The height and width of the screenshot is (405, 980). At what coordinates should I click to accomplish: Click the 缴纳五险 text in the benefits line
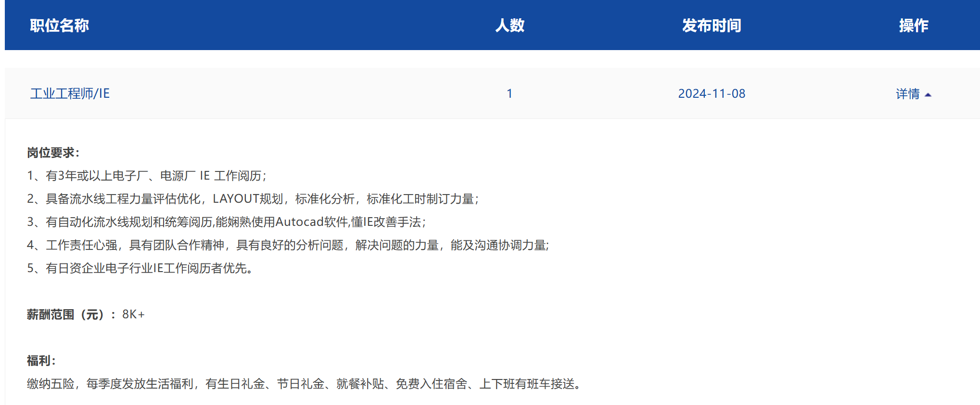point(51,384)
